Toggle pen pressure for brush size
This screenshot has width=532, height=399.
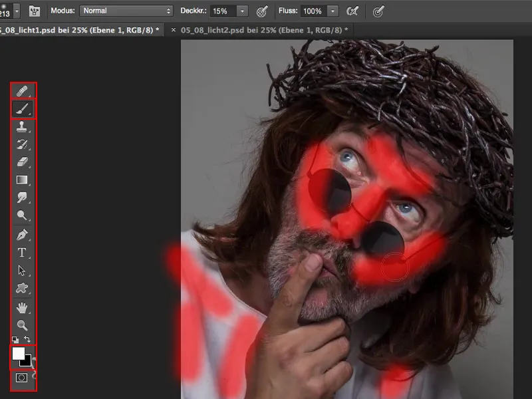(378, 11)
